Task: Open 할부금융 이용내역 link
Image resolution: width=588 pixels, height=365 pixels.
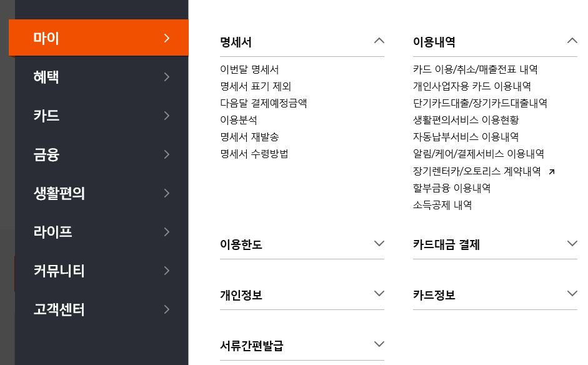Action: pos(452,188)
